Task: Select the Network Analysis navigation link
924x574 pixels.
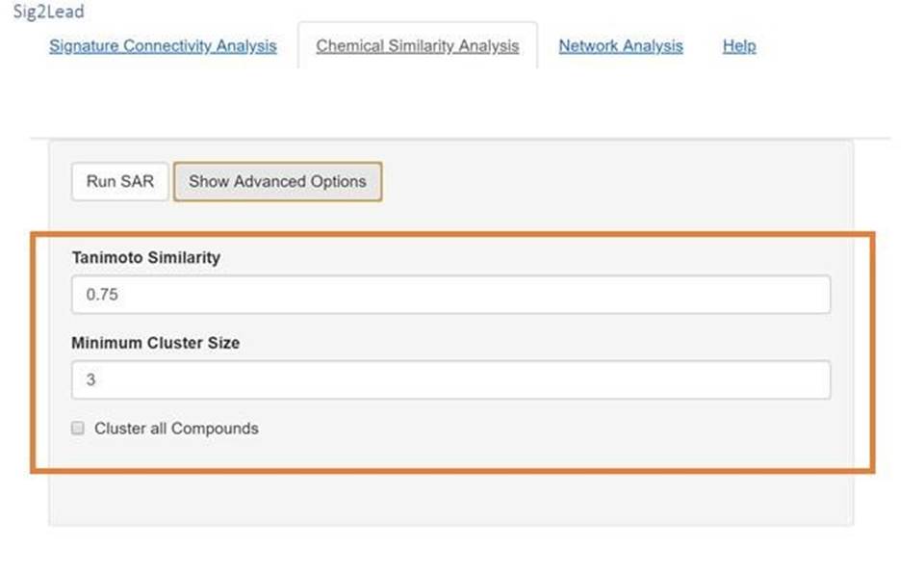Action: click(x=621, y=46)
